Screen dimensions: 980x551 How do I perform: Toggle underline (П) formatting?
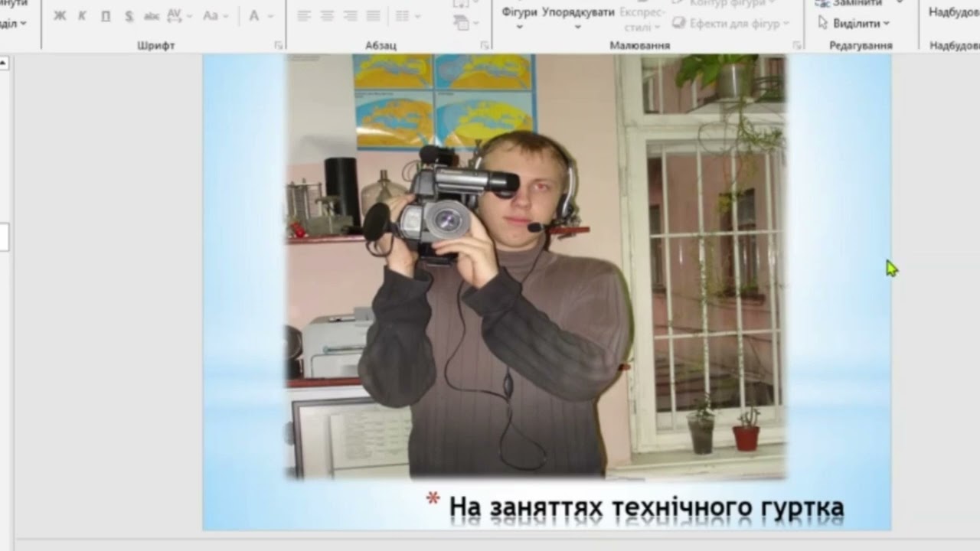[106, 15]
